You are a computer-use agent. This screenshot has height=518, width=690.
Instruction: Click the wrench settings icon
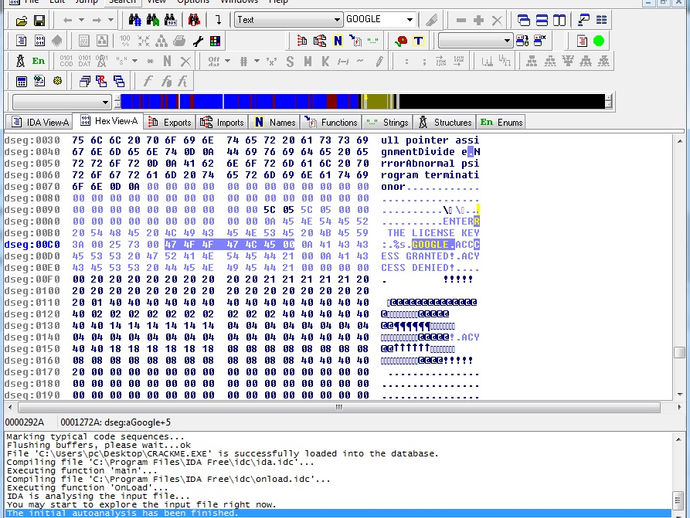pos(198,41)
